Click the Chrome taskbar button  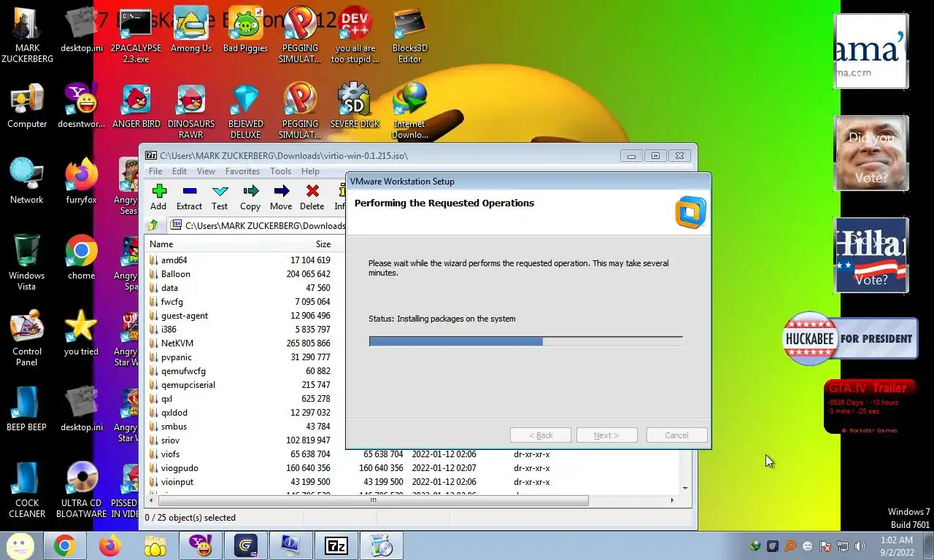[x=64, y=545]
